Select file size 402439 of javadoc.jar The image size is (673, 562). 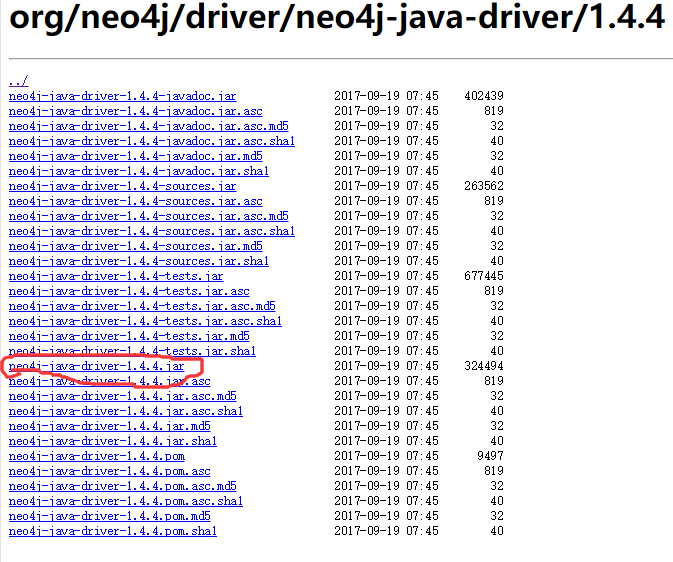(484, 96)
